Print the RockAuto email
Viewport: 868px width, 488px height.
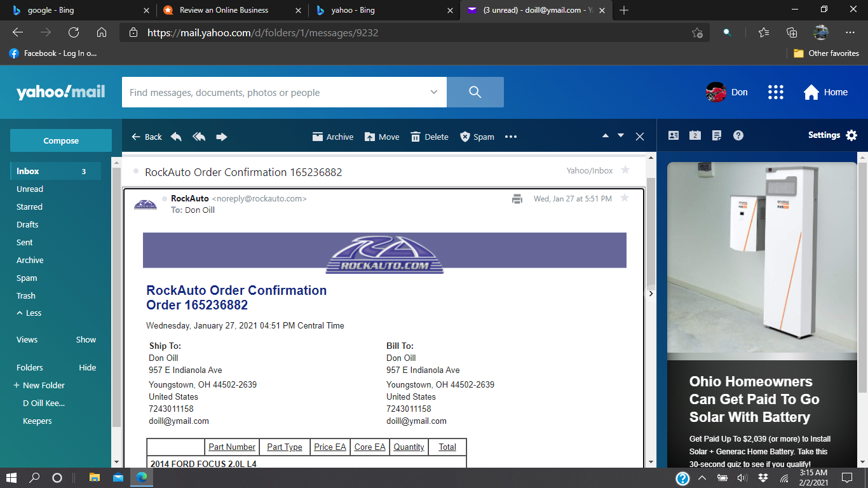[517, 199]
